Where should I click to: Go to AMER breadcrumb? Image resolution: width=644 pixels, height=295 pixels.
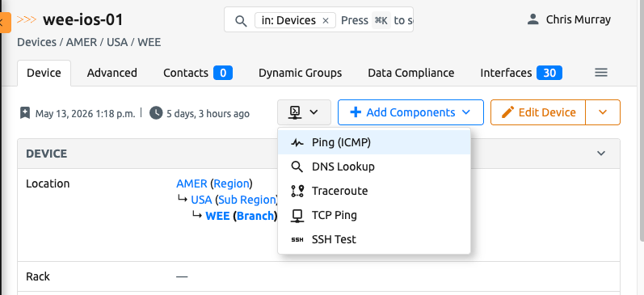82,42
